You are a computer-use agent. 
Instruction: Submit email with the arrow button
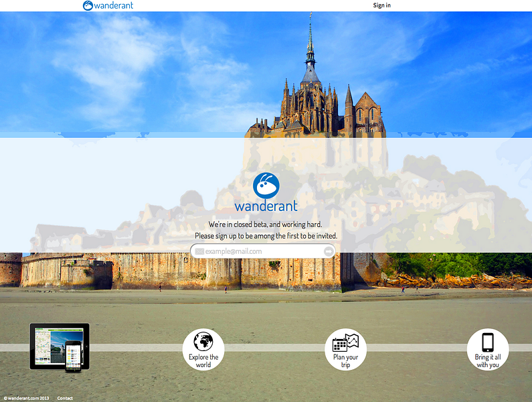tap(329, 251)
